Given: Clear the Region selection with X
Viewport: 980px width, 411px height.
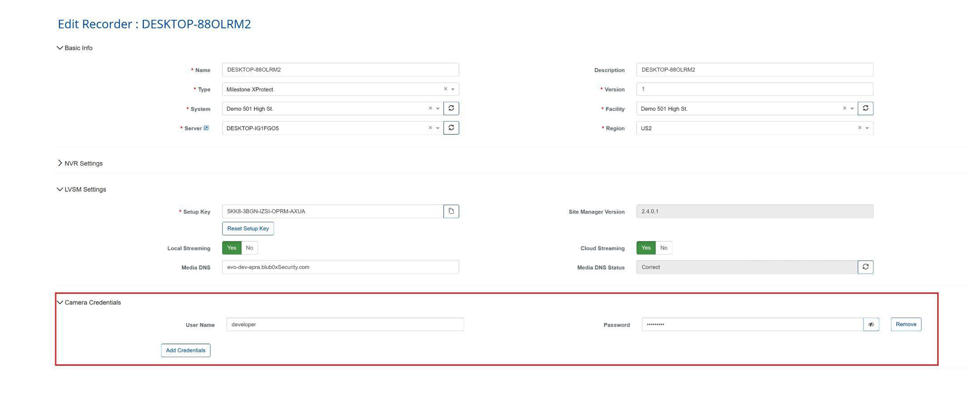Looking at the screenshot, I should click(859, 128).
